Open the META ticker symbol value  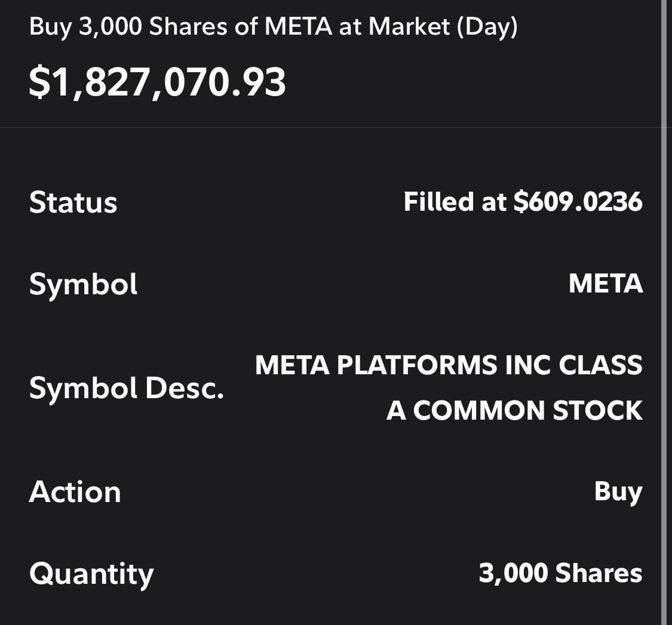(x=605, y=284)
